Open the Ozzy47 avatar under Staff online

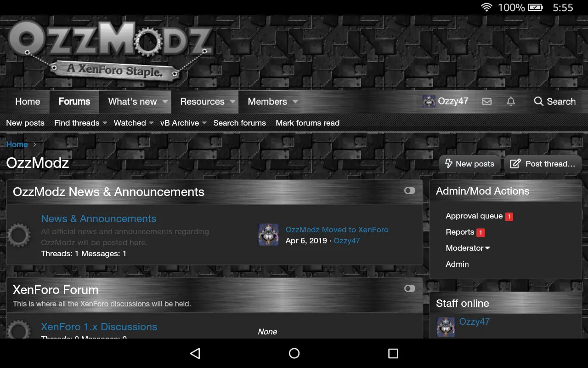pyautogui.click(x=446, y=327)
